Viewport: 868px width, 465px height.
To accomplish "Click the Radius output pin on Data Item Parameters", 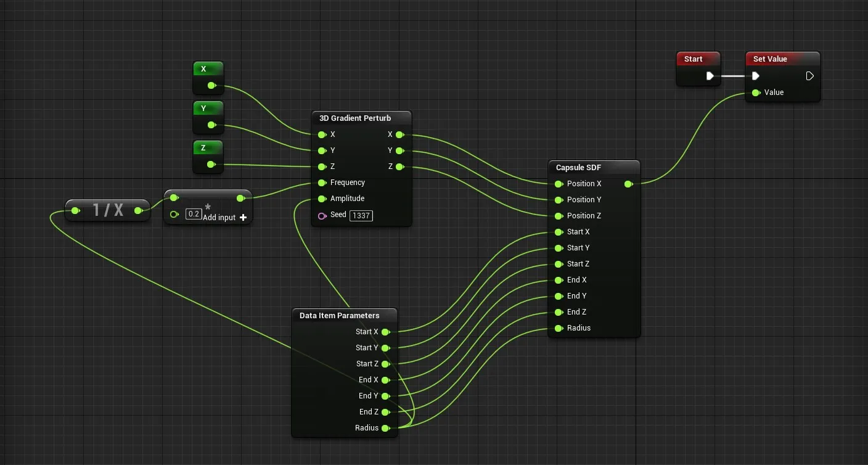I will [x=385, y=428].
